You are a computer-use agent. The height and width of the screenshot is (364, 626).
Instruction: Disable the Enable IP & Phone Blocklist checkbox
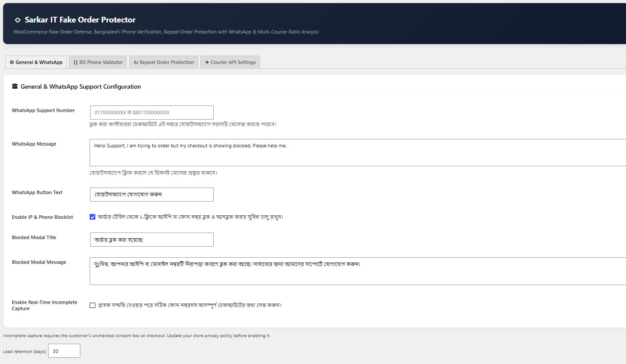pyautogui.click(x=92, y=217)
